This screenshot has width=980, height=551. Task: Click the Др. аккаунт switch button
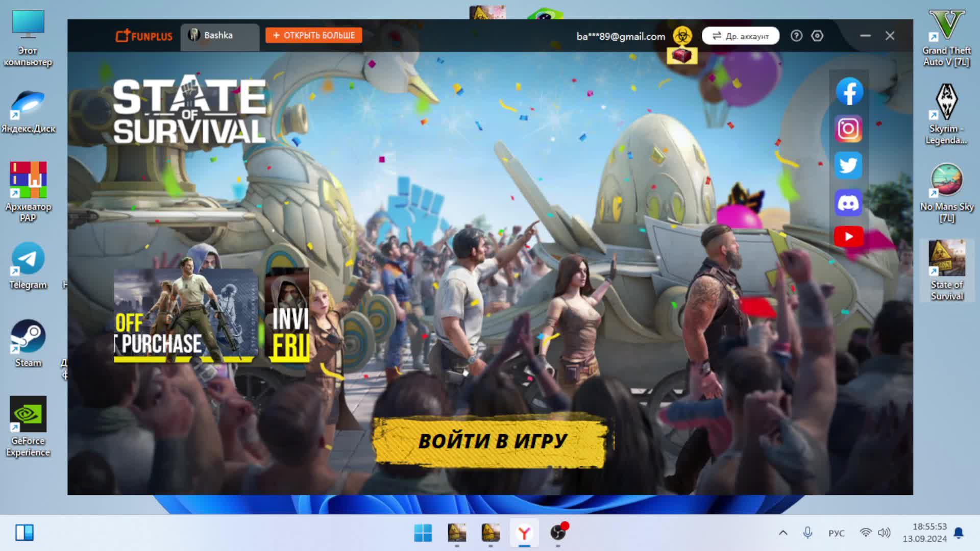[740, 36]
